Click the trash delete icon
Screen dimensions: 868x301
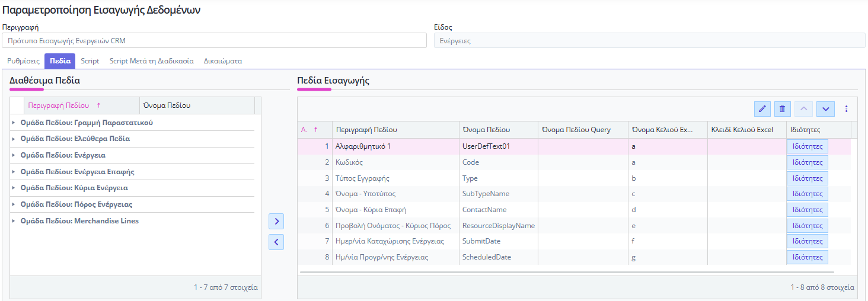pyautogui.click(x=782, y=109)
